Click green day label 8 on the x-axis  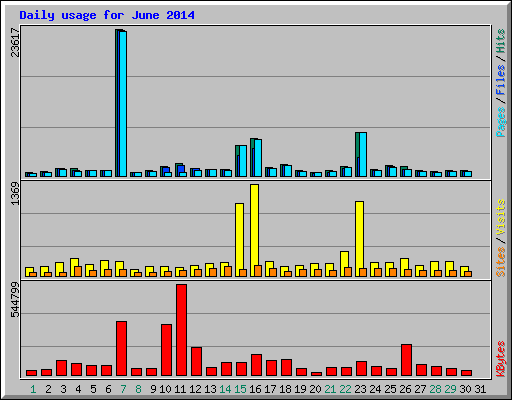[x=138, y=389]
